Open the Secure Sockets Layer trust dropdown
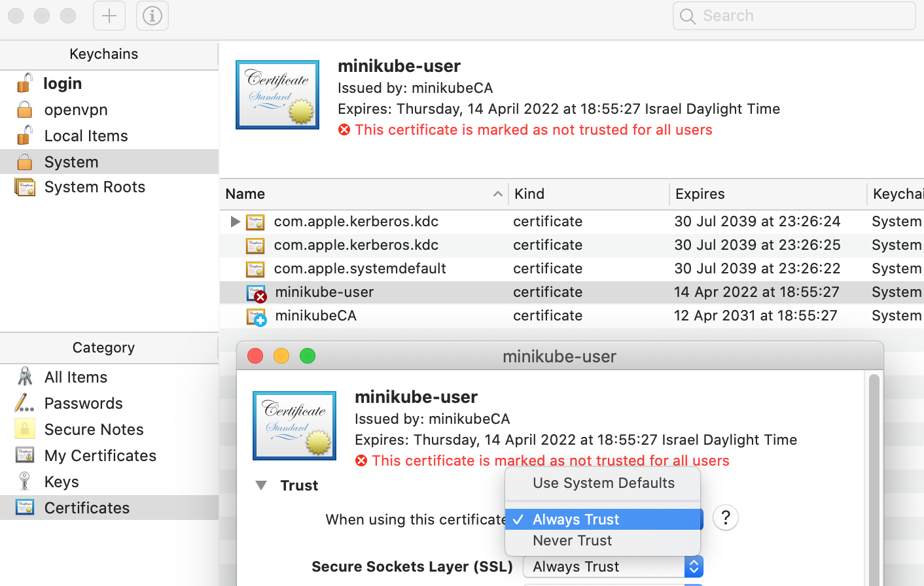The width and height of the screenshot is (924, 586). (613, 566)
